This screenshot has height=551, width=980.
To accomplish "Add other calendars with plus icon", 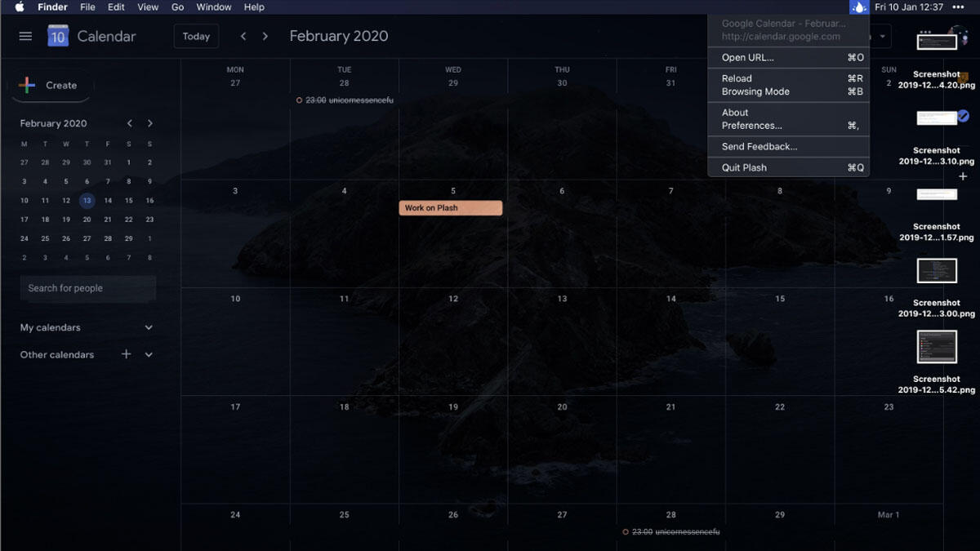I will tap(126, 354).
